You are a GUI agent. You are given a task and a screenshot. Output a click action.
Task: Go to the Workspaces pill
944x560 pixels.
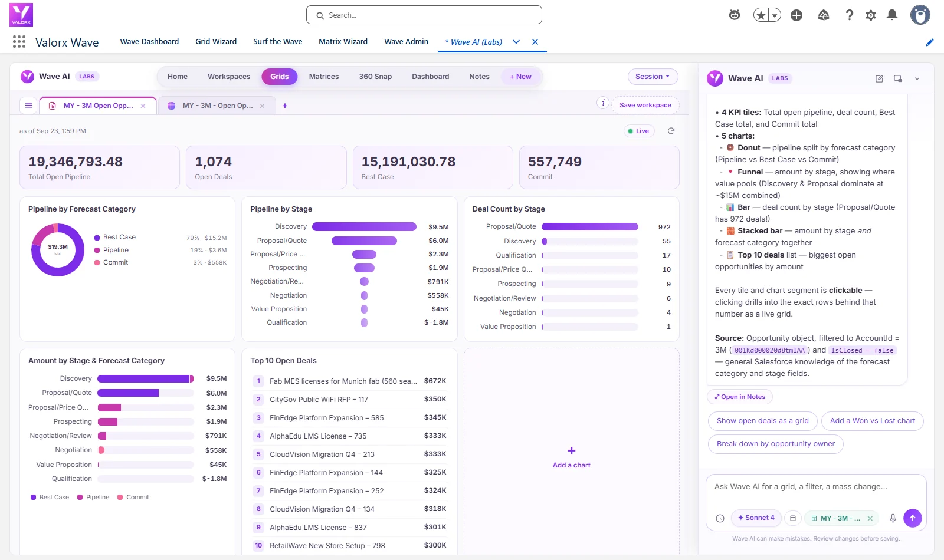point(229,77)
